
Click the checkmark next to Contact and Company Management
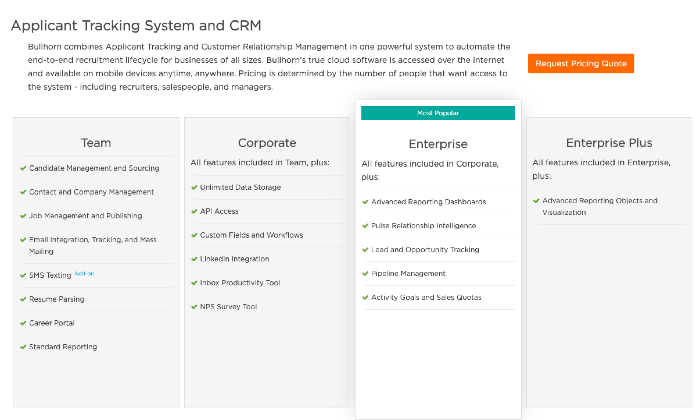coord(23,192)
